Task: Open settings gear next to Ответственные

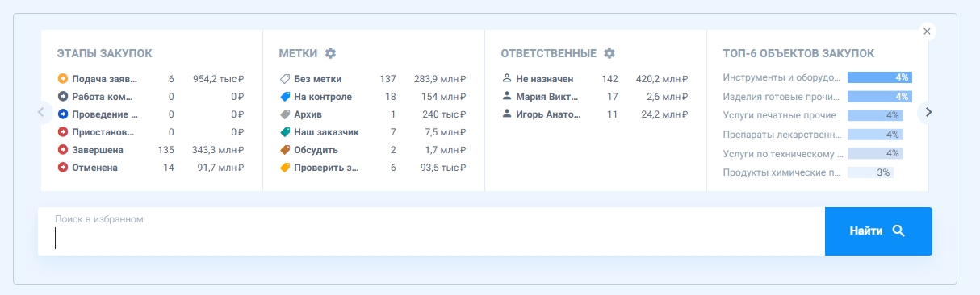Action: tap(609, 53)
